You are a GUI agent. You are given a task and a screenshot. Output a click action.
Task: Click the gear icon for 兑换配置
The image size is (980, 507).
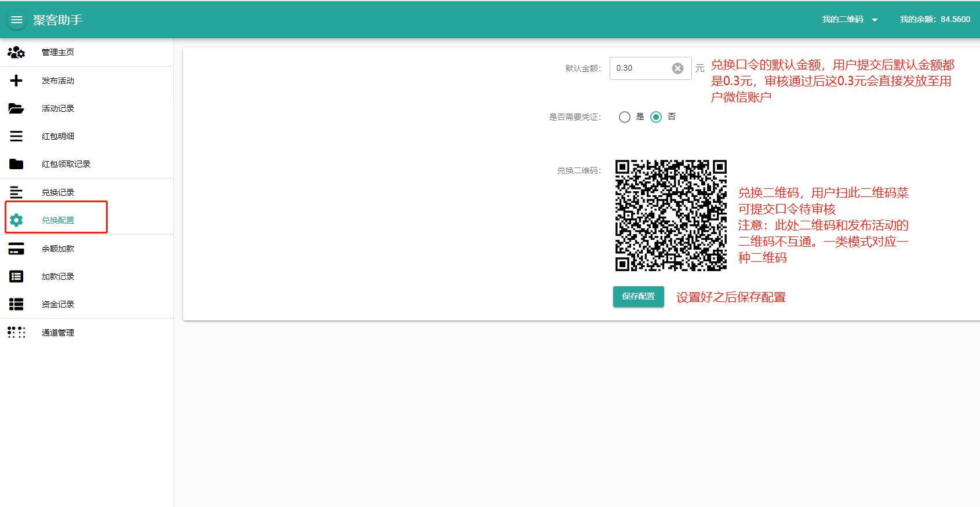(x=16, y=220)
